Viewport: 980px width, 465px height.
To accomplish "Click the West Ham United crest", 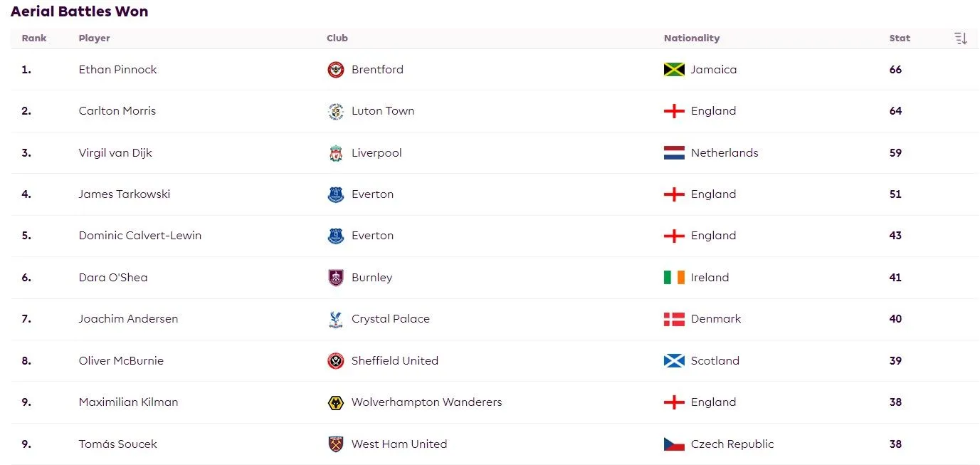I will pyautogui.click(x=335, y=444).
